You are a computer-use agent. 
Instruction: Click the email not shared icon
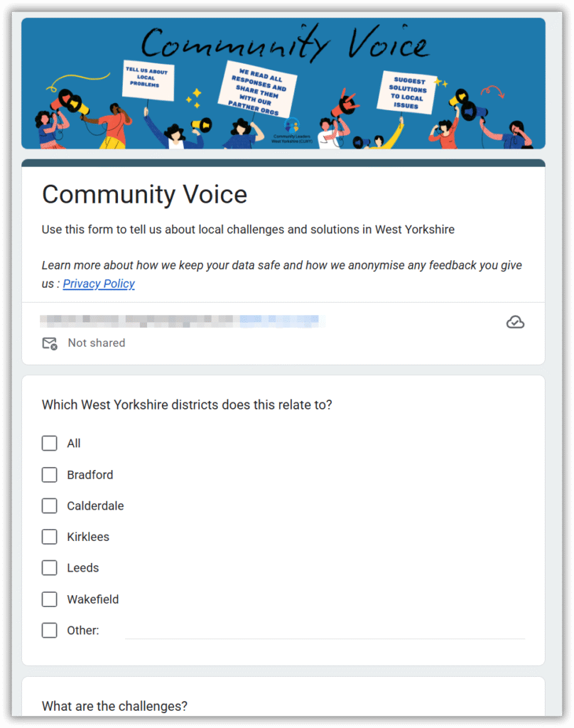tap(49, 343)
